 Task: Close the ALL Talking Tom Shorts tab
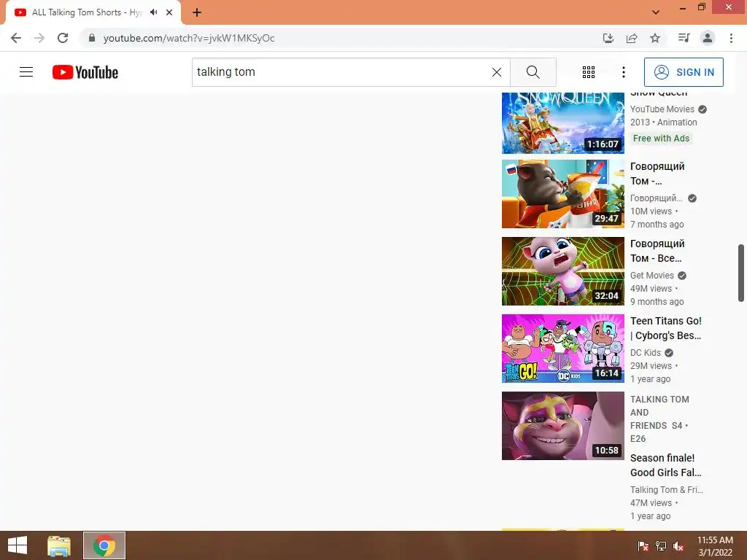[x=169, y=12]
